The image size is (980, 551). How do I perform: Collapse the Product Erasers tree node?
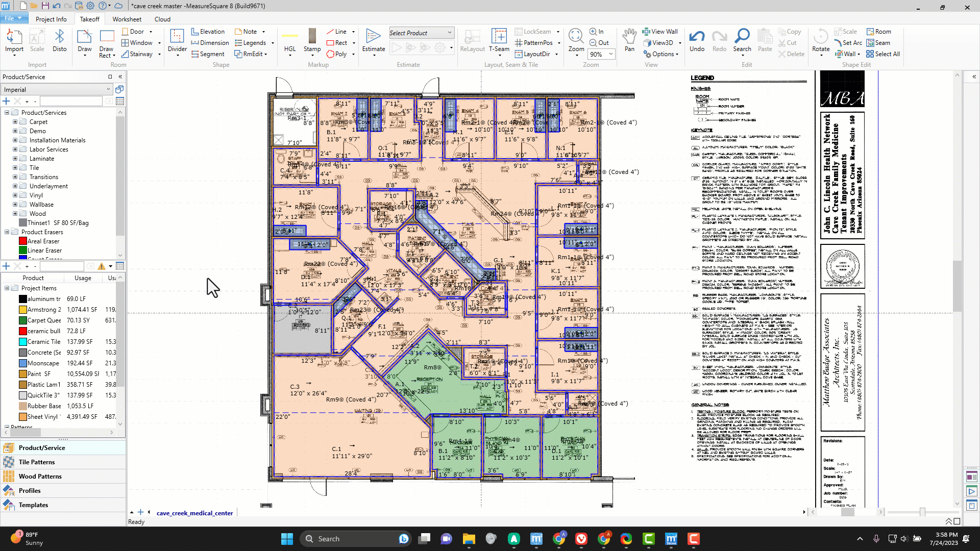[x=7, y=232]
